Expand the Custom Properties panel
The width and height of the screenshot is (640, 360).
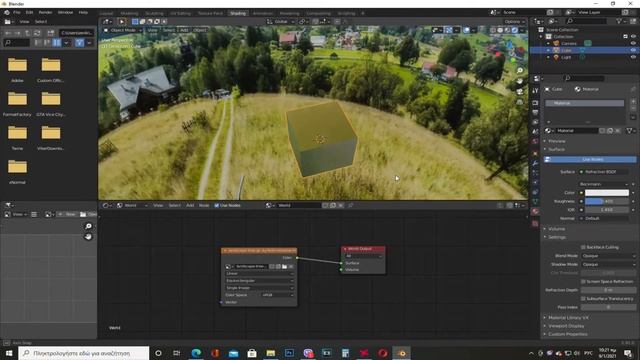tap(567, 334)
